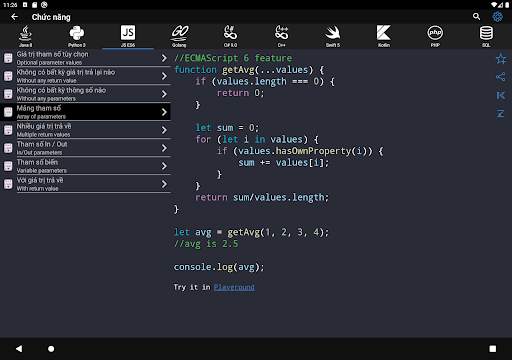
Task: Open 'Không có bất kỳ thông số nào' entry
Action: pyautogui.click(x=85, y=94)
